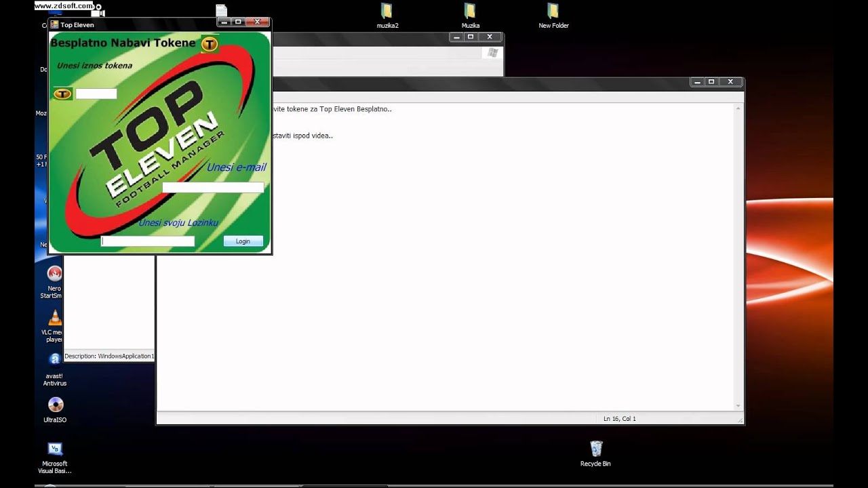
Task: Select the Recycle Bin icon
Action: [595, 453]
